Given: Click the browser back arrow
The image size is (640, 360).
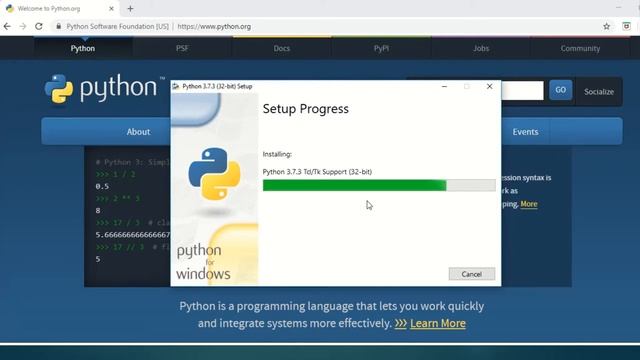Looking at the screenshot, I should (7, 27).
